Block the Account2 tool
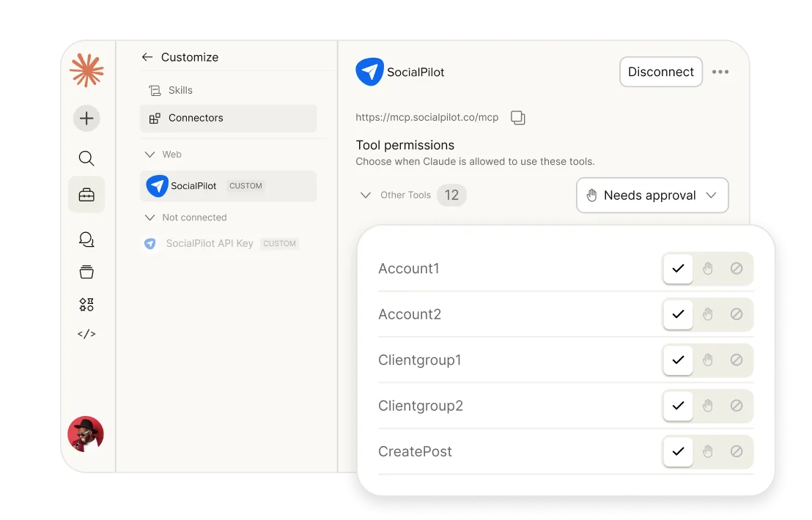The width and height of the screenshot is (812, 520). click(737, 314)
